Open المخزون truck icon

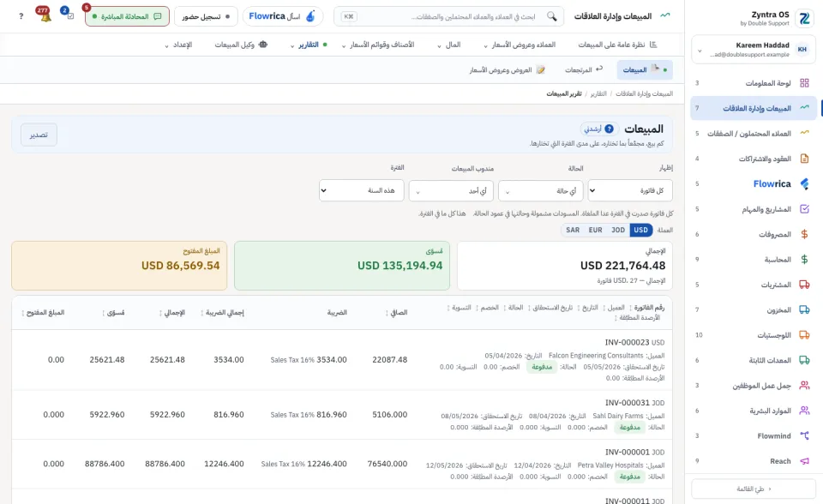pos(804,309)
